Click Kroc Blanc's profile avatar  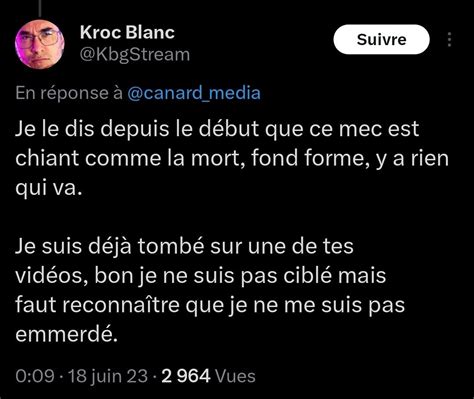click(x=40, y=44)
